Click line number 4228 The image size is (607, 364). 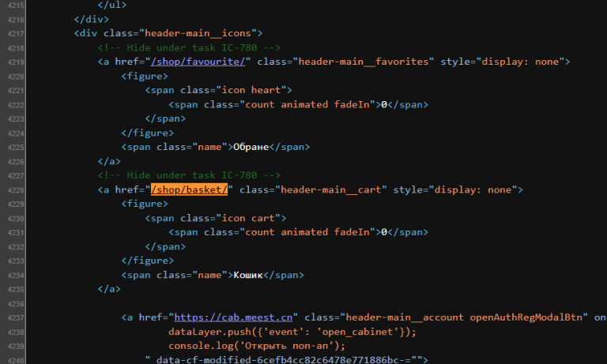coord(16,190)
